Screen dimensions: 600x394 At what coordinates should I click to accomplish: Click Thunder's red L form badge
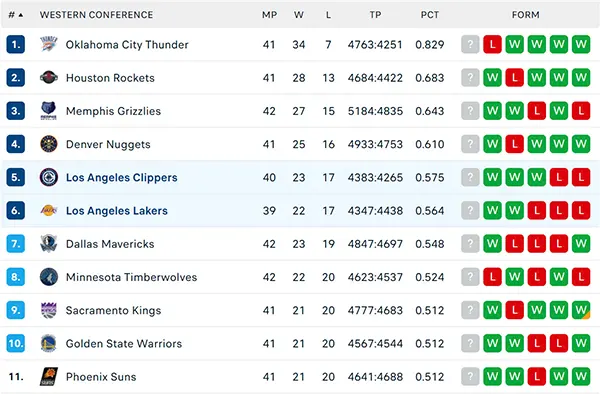pos(492,44)
